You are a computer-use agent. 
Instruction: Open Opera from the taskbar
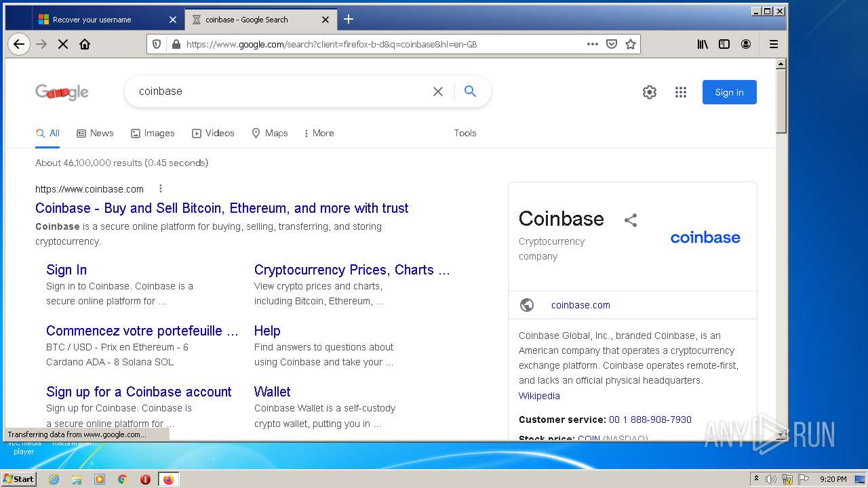tap(145, 479)
